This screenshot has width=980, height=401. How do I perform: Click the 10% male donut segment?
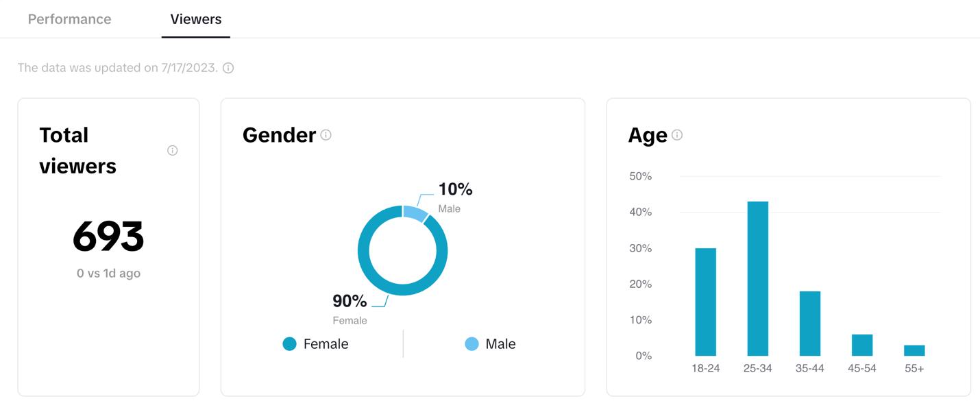415,213
